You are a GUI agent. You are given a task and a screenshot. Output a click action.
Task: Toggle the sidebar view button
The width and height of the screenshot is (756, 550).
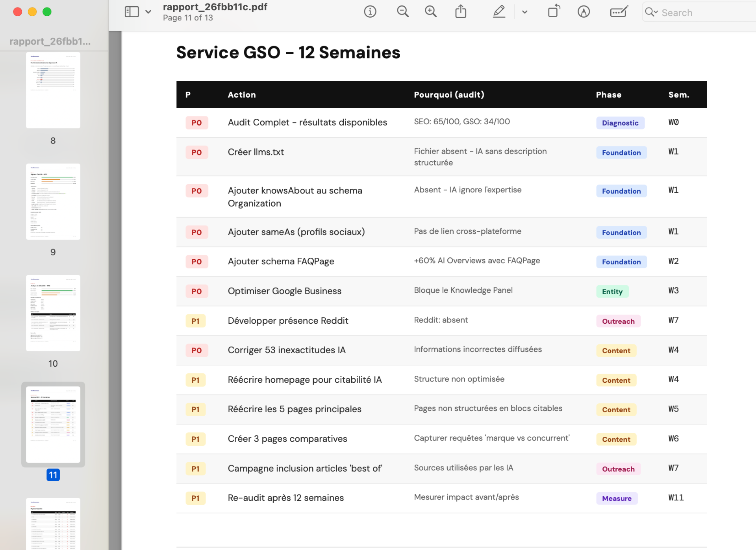click(132, 12)
